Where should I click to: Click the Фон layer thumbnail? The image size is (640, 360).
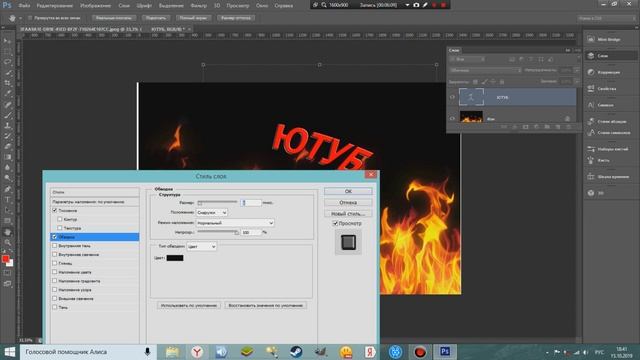click(x=471, y=117)
